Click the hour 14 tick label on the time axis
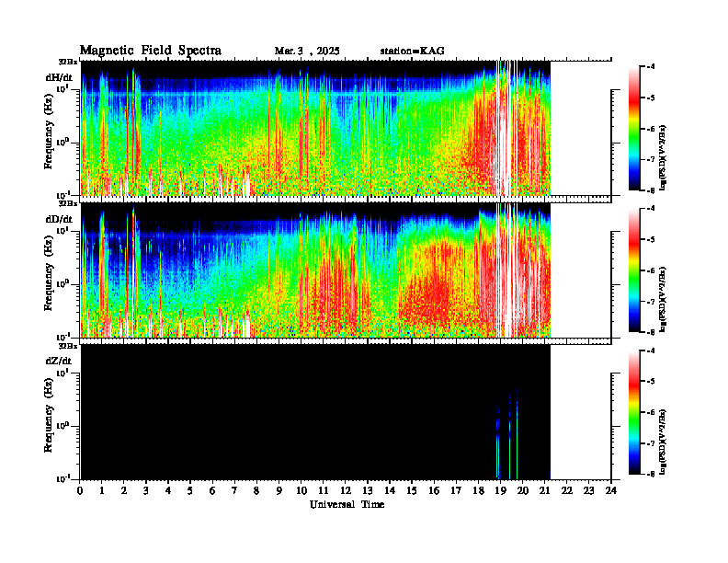Screen dimensions: 728x563 click(x=390, y=490)
